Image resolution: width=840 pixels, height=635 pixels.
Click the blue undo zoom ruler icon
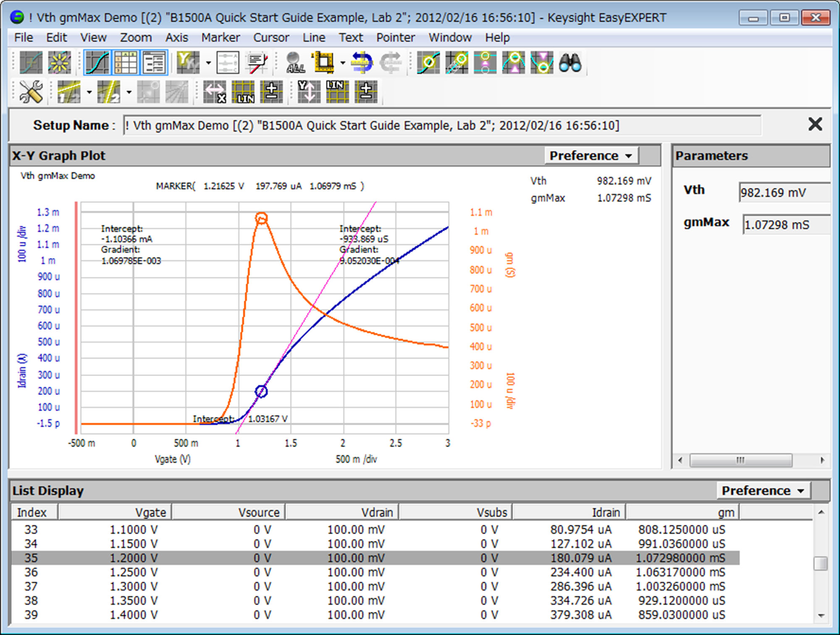click(x=362, y=63)
